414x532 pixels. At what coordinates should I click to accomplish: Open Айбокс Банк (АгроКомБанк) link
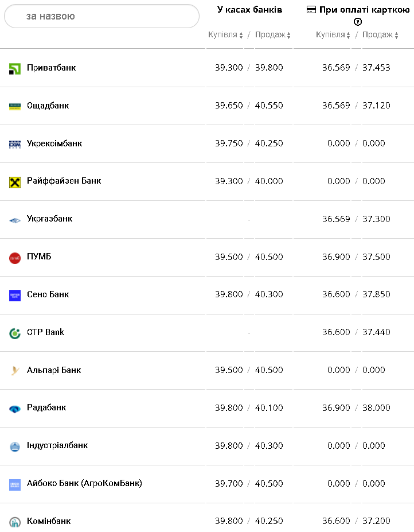[84, 483]
